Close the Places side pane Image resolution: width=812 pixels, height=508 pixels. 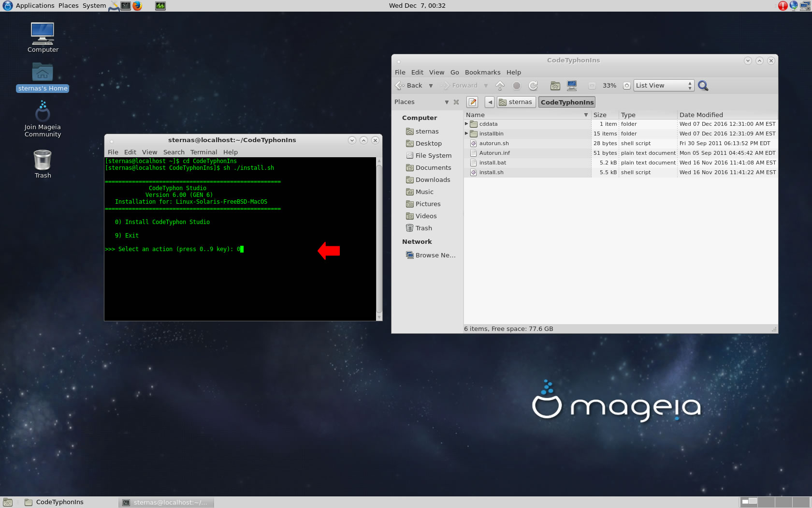pyautogui.click(x=456, y=102)
